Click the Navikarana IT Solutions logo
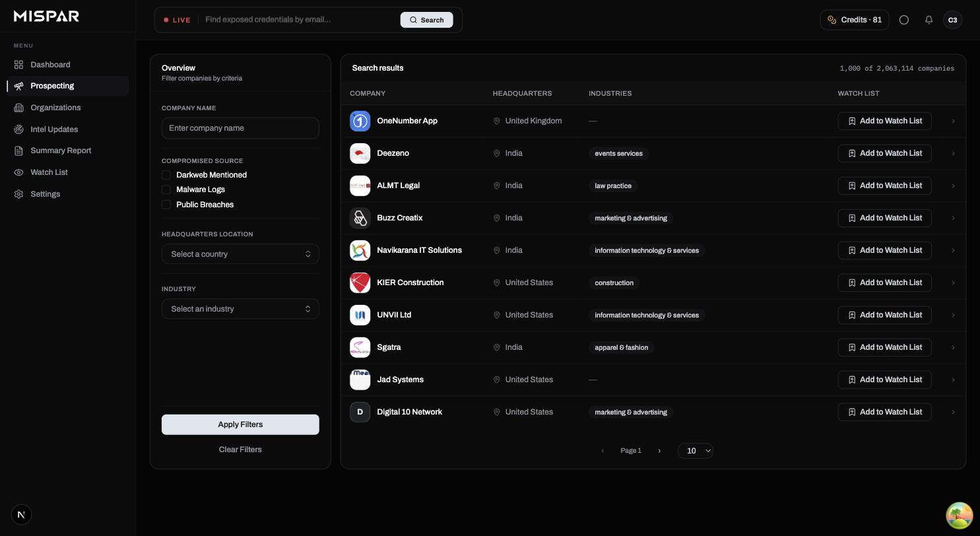This screenshot has height=536, width=980. pyautogui.click(x=360, y=250)
